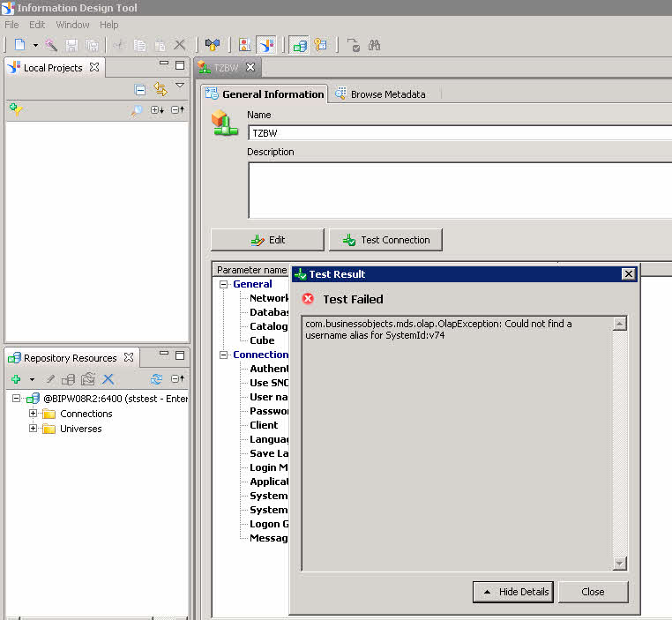This screenshot has height=620, width=672.
Task: Open the Window menu
Action: point(72,25)
